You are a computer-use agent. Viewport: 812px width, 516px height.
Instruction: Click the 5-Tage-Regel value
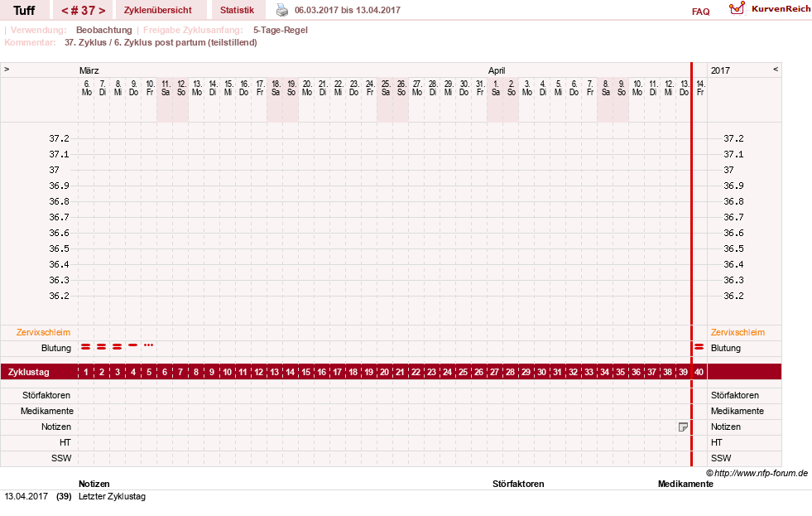(x=280, y=30)
